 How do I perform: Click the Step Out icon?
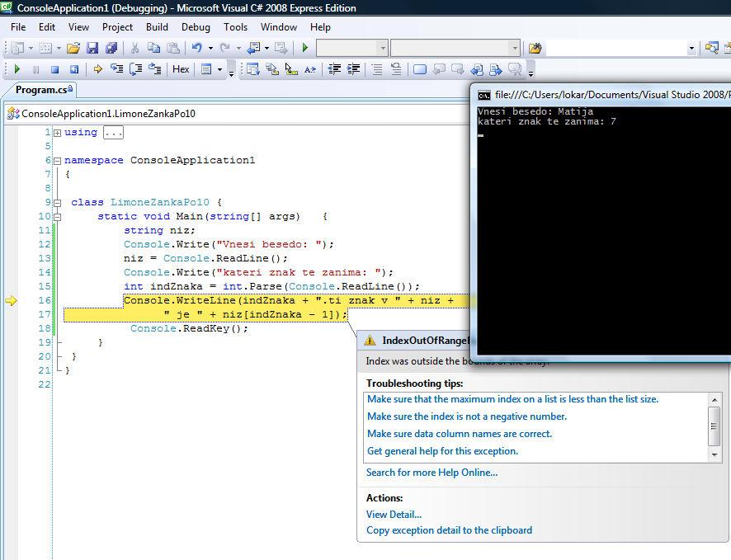155,69
